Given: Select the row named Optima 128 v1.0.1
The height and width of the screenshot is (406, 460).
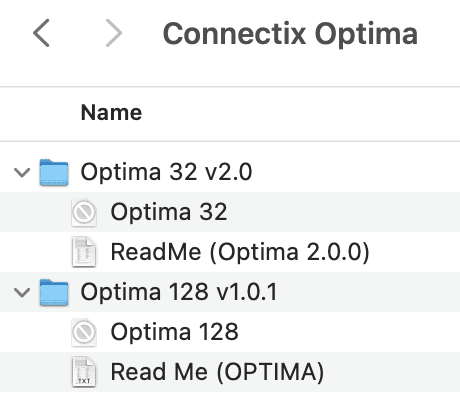Looking at the screenshot, I should [x=230, y=292].
